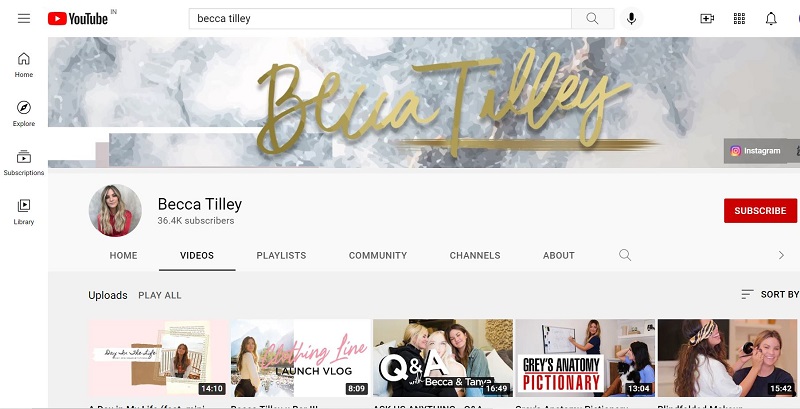800x409 pixels.
Task: Go to Home in the sidebar
Action: [24, 65]
